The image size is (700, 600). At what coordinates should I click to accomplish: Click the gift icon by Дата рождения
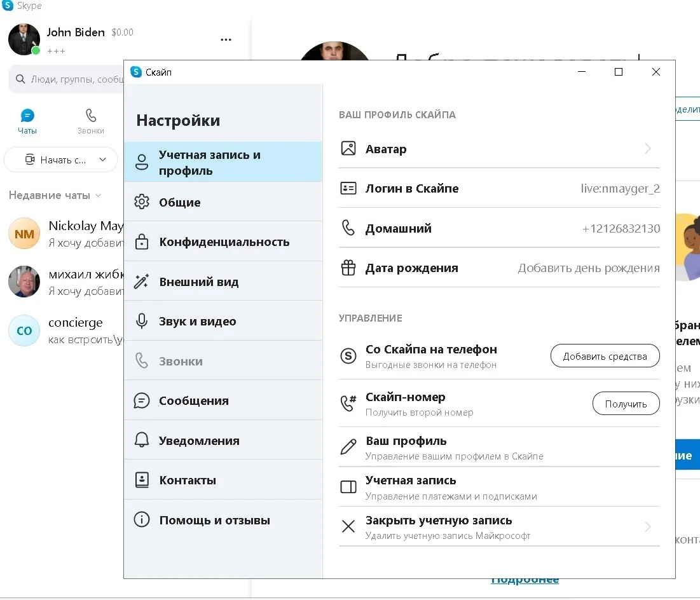coord(348,268)
